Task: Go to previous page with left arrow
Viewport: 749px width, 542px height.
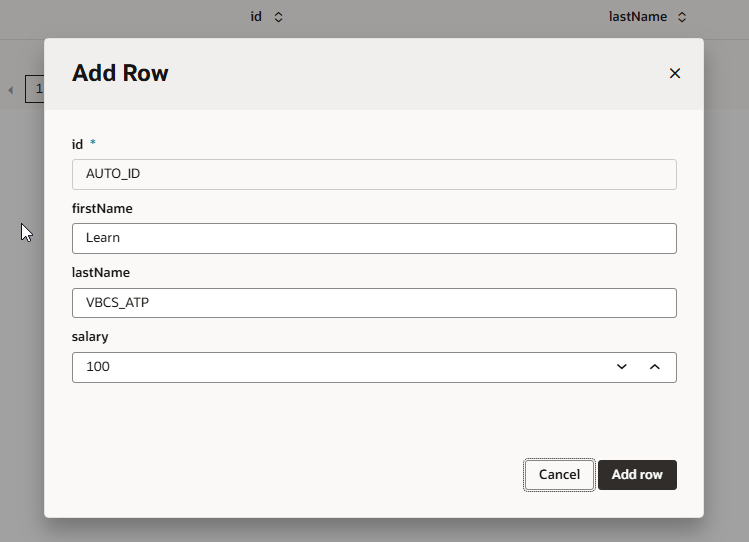Action: click(11, 90)
